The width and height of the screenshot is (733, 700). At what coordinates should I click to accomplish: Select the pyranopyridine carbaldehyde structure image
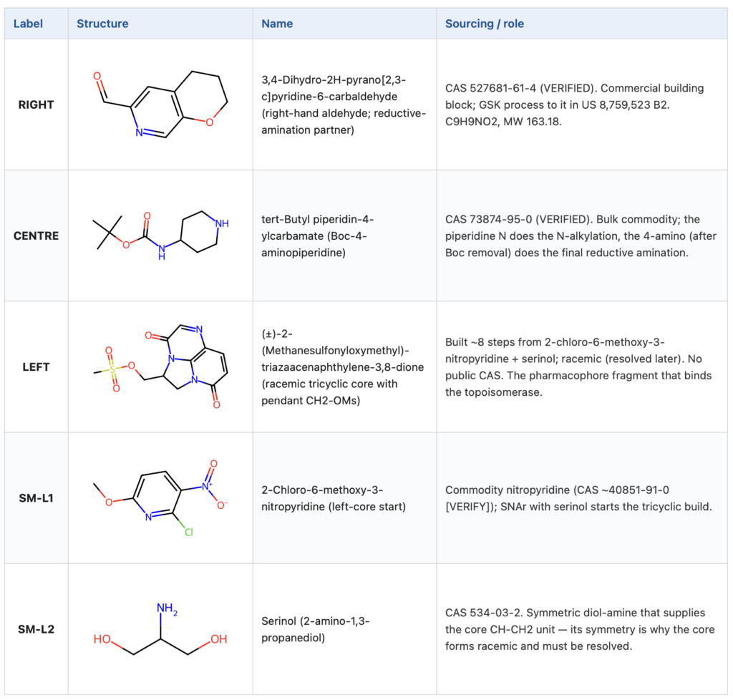pos(160,104)
